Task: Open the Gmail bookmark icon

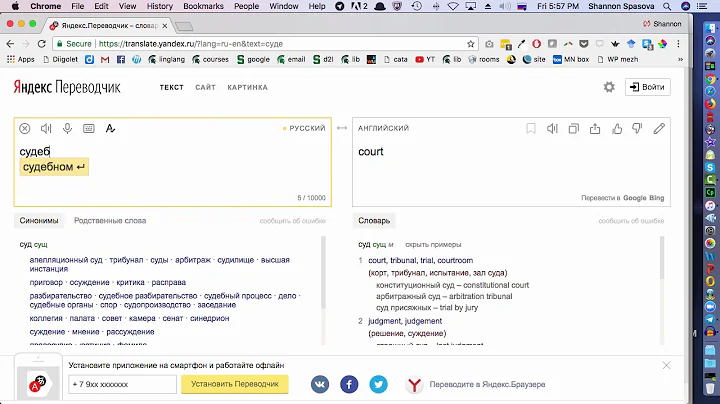Action: 105,59
